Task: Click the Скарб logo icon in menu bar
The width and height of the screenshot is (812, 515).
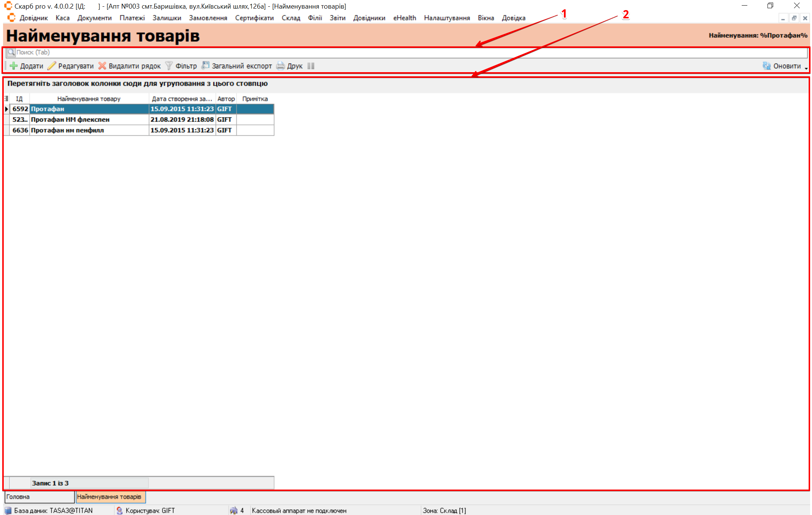Action: coord(12,18)
